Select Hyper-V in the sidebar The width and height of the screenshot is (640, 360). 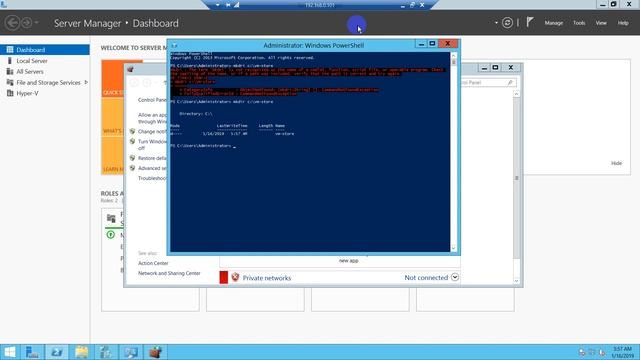tap(27, 93)
